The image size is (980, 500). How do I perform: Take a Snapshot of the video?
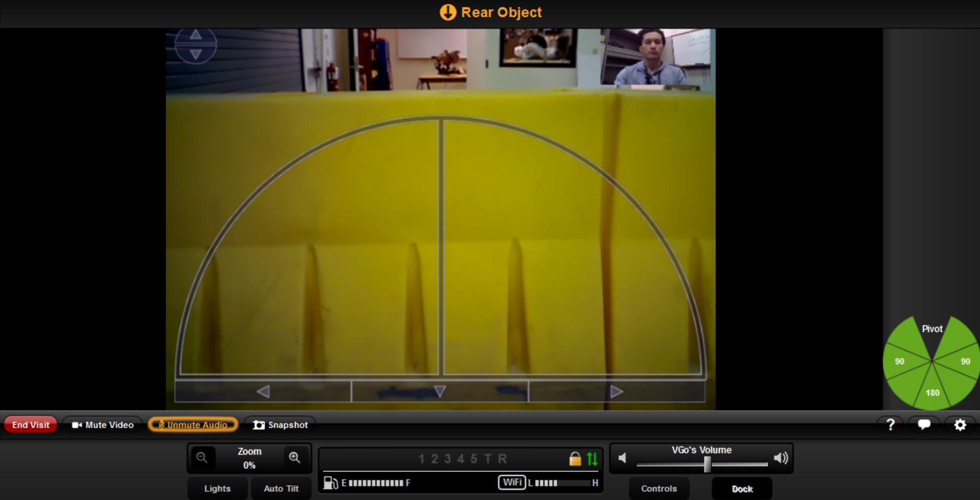(x=281, y=425)
